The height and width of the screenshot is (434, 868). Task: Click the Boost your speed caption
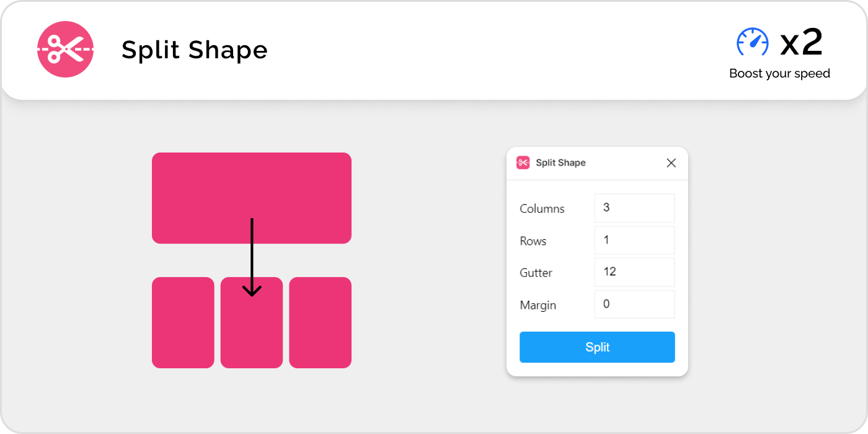click(x=779, y=73)
